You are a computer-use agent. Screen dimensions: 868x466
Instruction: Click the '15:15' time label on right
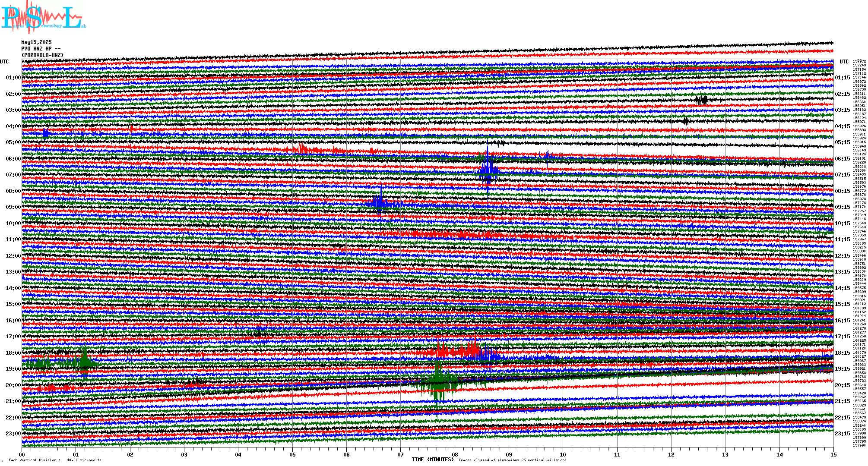click(843, 304)
